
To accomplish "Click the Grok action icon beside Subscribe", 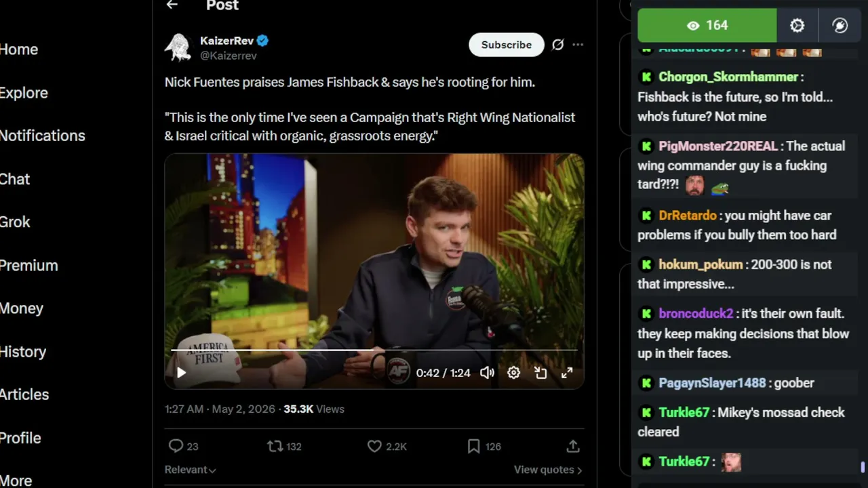I will (x=557, y=45).
